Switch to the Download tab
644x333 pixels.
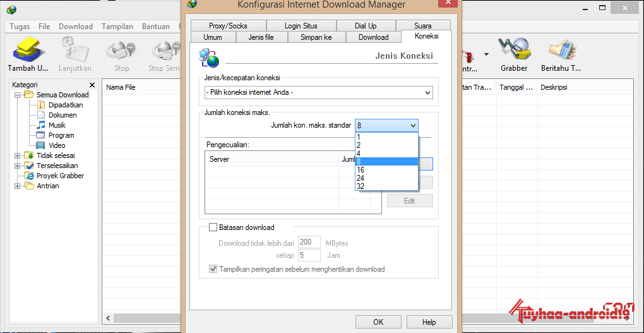tap(373, 37)
